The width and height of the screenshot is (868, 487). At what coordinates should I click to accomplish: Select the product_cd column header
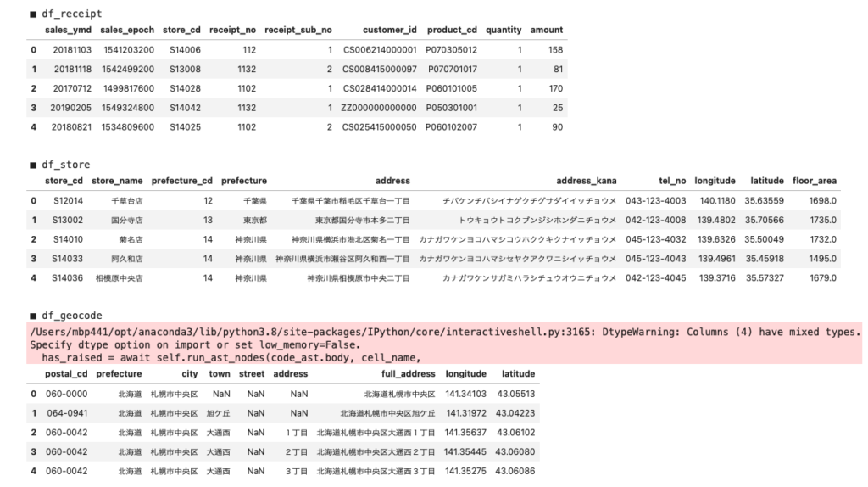coord(452,30)
